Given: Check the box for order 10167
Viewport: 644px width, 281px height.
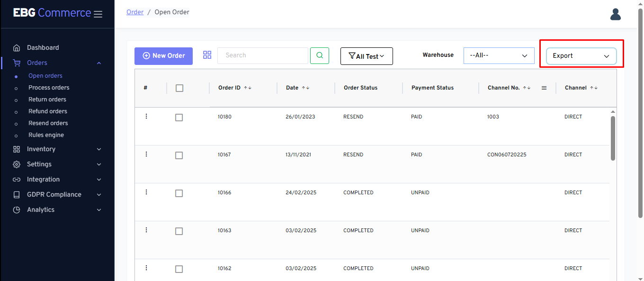Looking at the screenshot, I should 179,155.
